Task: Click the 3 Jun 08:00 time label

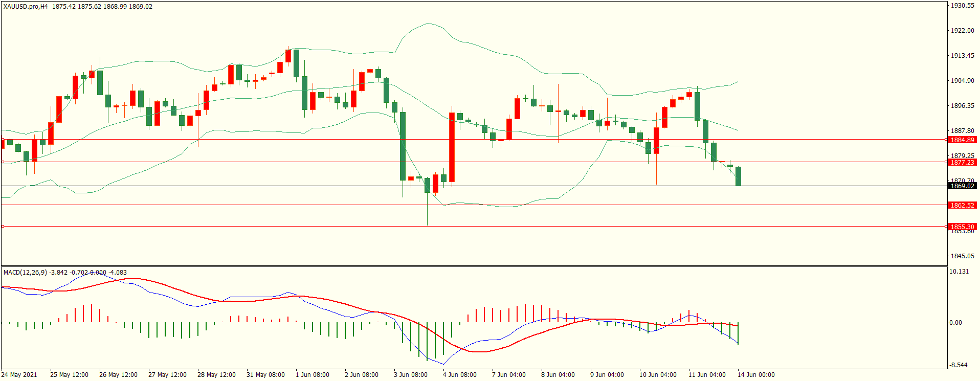Action: [x=411, y=375]
